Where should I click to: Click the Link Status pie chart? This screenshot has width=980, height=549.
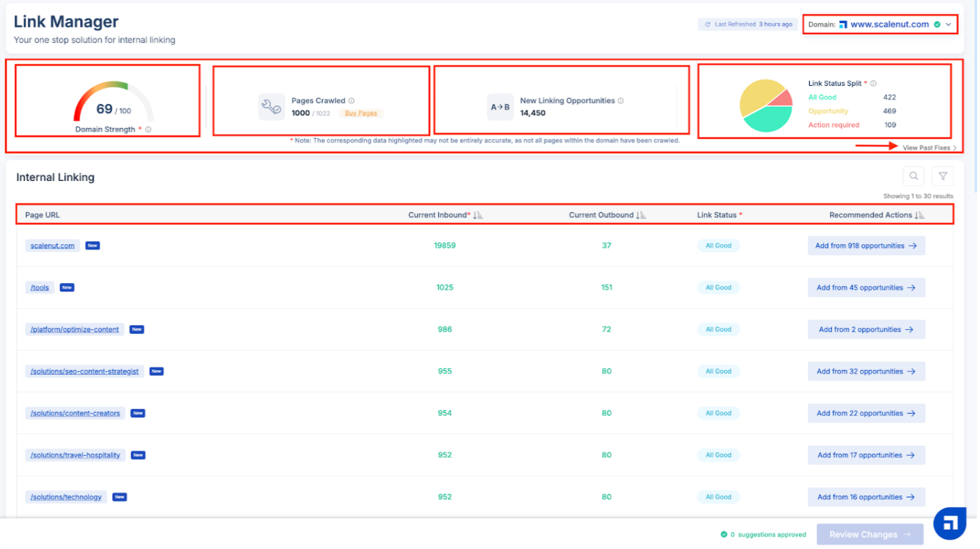(x=766, y=106)
